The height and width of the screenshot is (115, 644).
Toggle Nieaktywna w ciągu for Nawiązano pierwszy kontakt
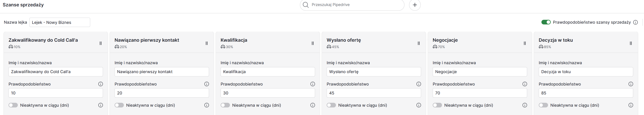coord(119,105)
